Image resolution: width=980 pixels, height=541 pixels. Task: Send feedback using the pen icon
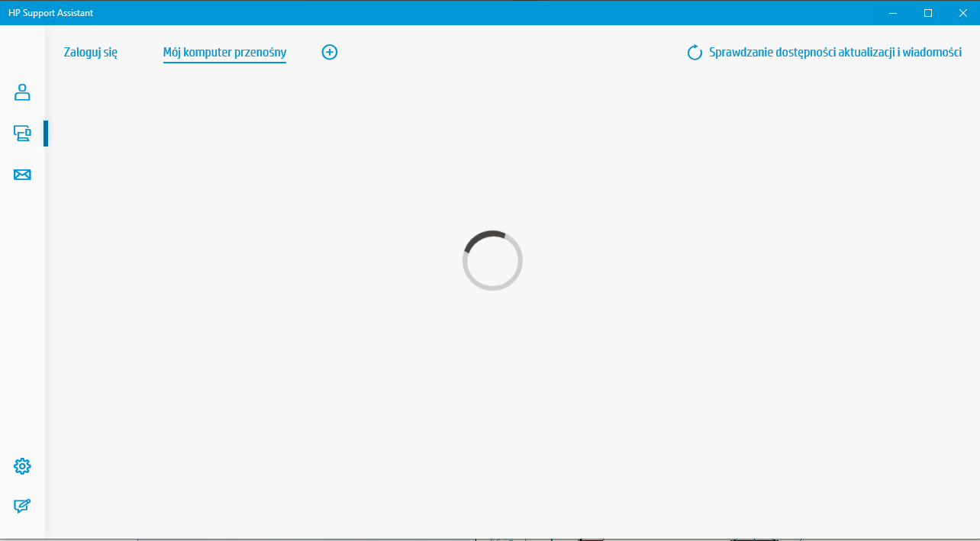22,505
